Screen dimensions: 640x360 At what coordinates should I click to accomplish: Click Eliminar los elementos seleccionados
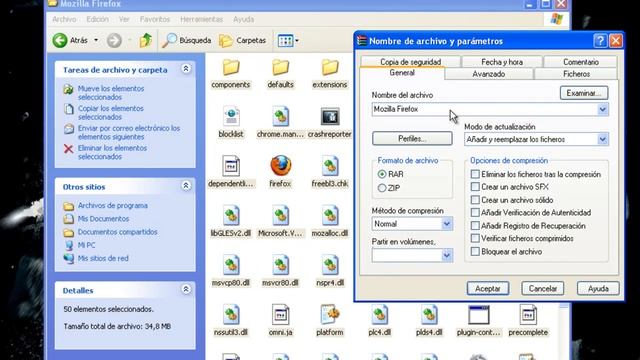pyautogui.click(x=112, y=152)
